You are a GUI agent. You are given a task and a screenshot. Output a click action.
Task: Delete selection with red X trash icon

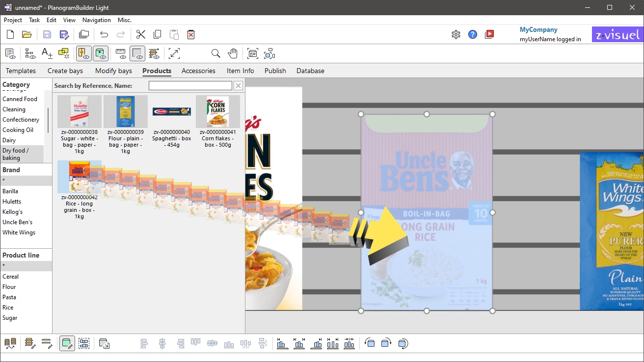click(191, 34)
